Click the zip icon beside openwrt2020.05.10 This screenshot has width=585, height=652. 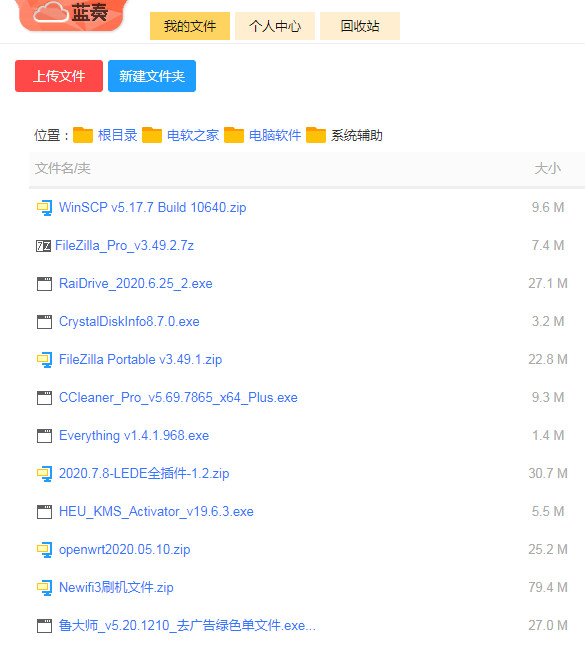point(44,550)
